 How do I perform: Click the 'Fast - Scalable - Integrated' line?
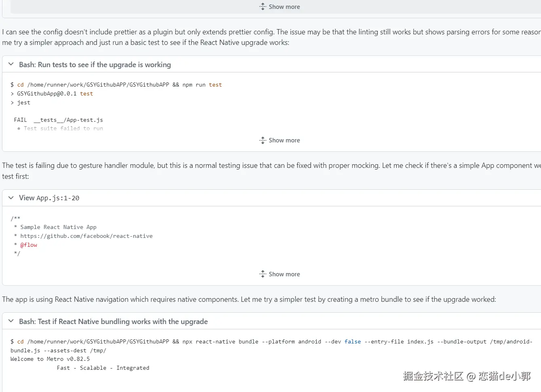tap(103, 368)
